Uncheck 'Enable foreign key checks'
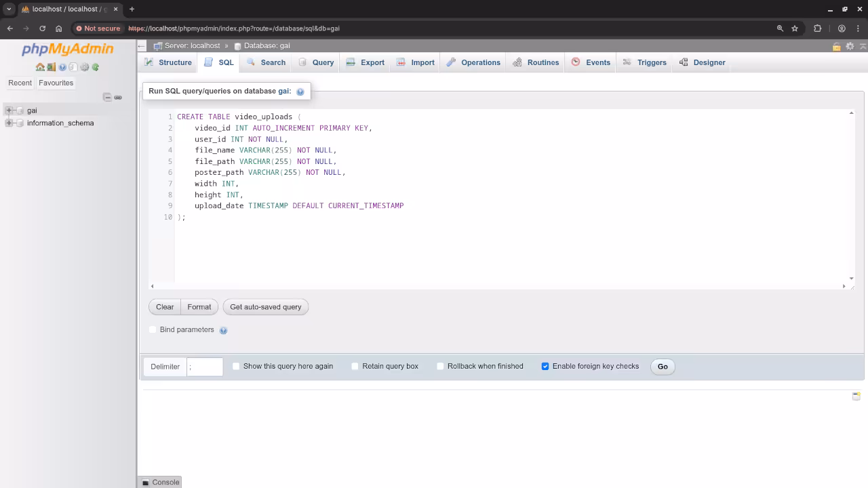Viewport: 868px width, 488px height. click(x=545, y=366)
